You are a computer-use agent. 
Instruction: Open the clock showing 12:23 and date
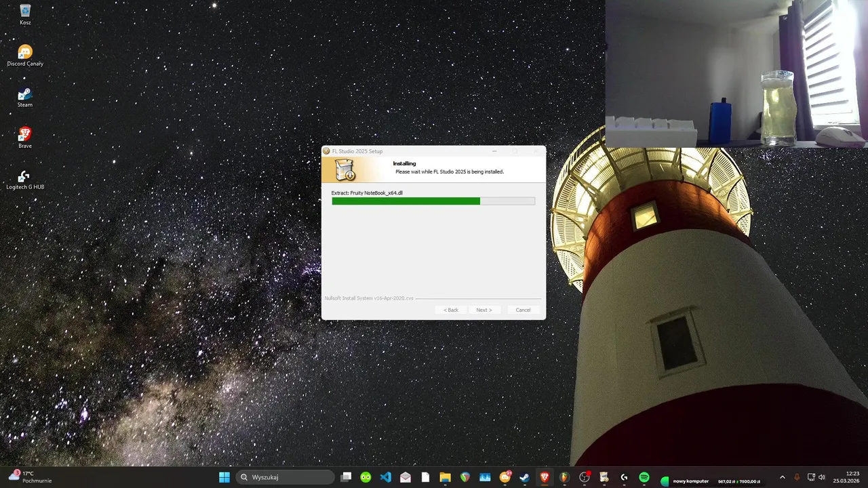848,477
